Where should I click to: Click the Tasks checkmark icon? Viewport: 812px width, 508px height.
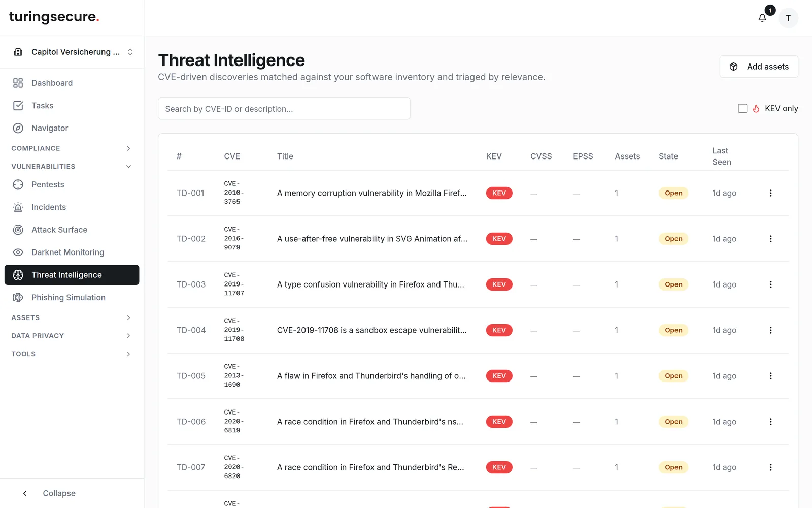(x=18, y=106)
